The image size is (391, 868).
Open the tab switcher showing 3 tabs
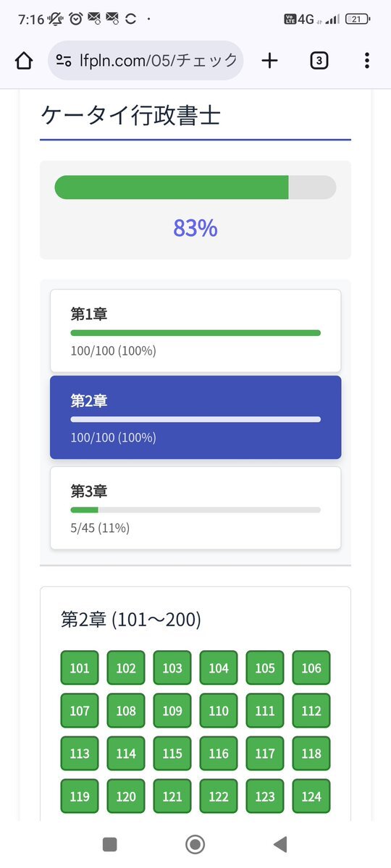tap(319, 61)
